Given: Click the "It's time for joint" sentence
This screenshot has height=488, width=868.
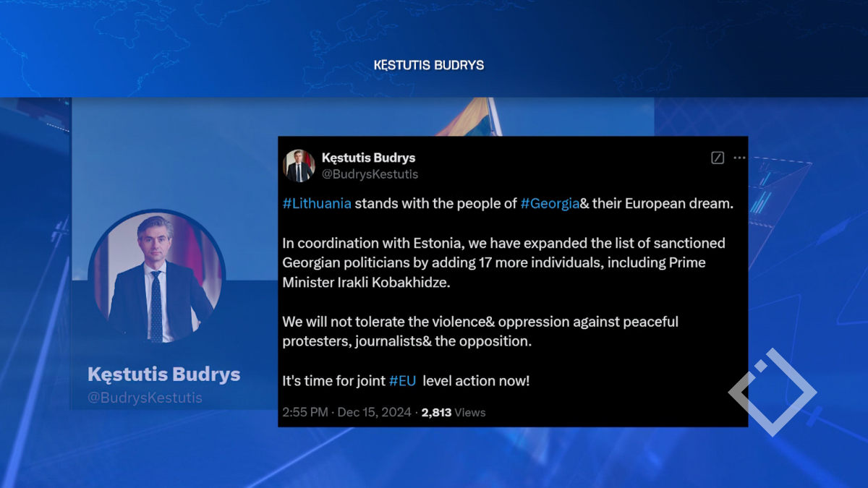Looking at the screenshot, I should point(333,380).
